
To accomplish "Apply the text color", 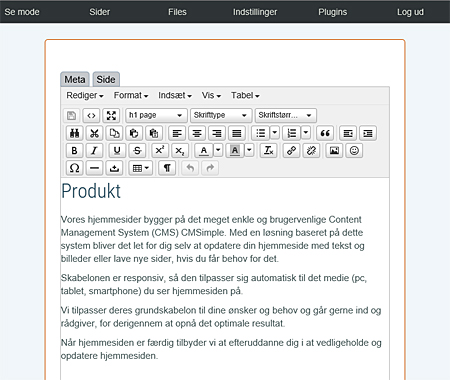I will 204,150.
